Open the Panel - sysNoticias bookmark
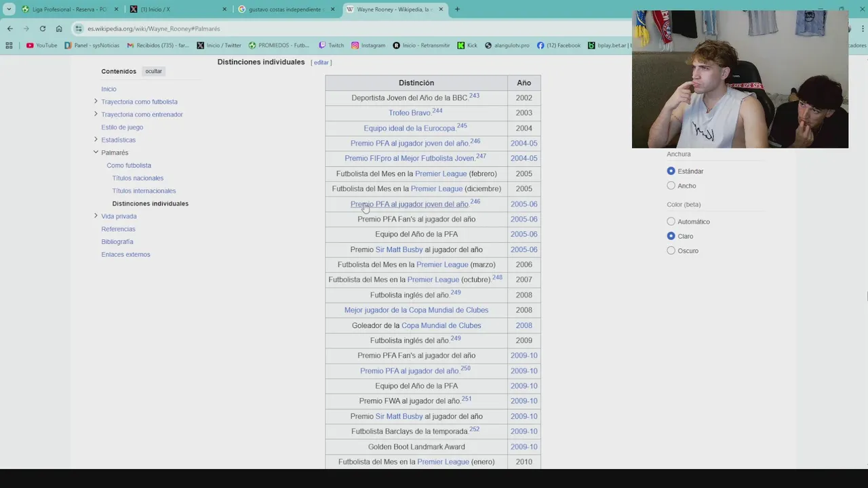The image size is (868, 488). point(92,45)
